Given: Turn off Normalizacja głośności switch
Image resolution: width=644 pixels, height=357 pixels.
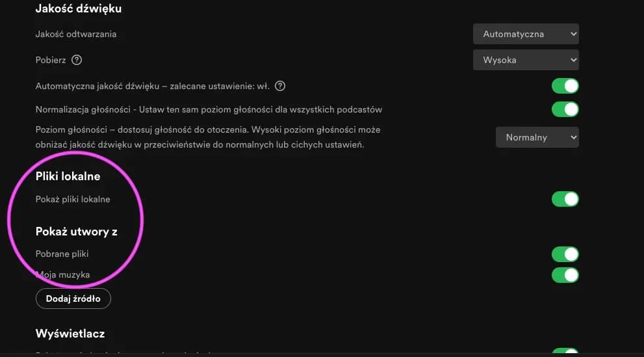Looking at the screenshot, I should pyautogui.click(x=565, y=109).
